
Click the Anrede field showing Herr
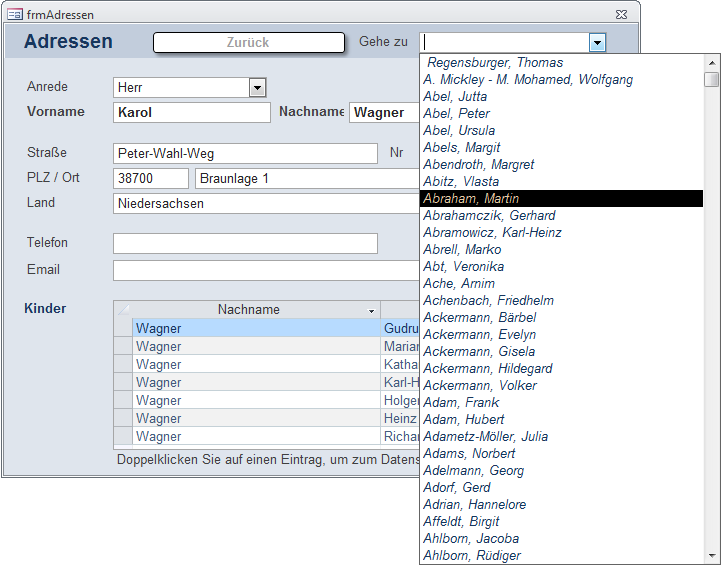[x=181, y=87]
